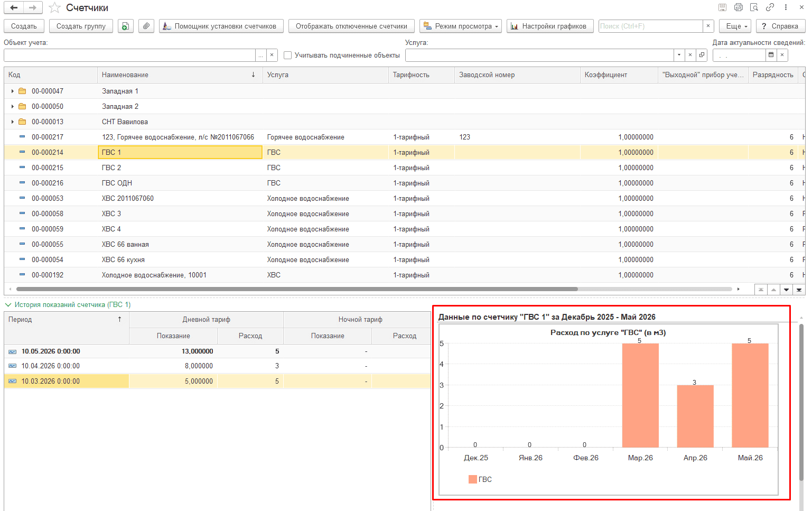Open the Услуга field selection form icon
Screen dimensions: 812x511
click(702, 55)
